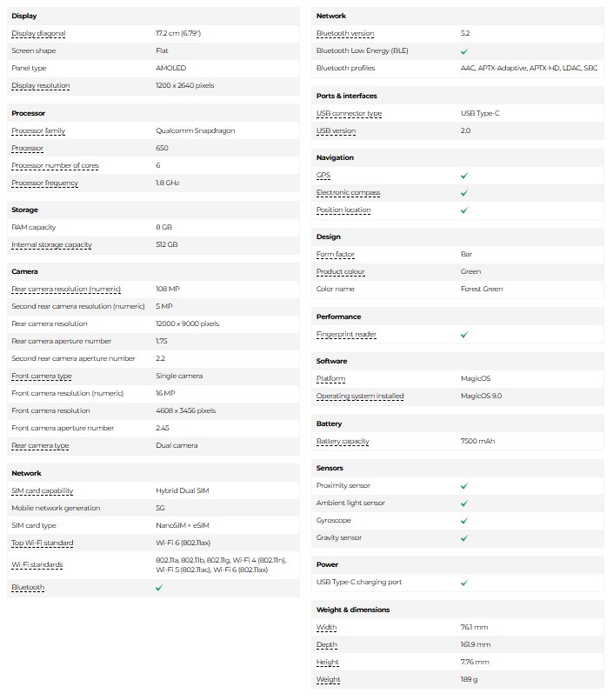Click the Ambient light sensor checkmark

point(464,503)
